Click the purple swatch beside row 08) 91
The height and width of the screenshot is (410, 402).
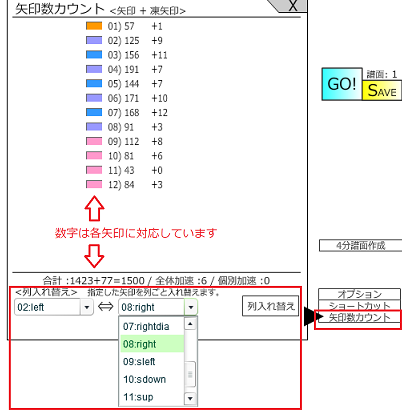[x=94, y=127]
